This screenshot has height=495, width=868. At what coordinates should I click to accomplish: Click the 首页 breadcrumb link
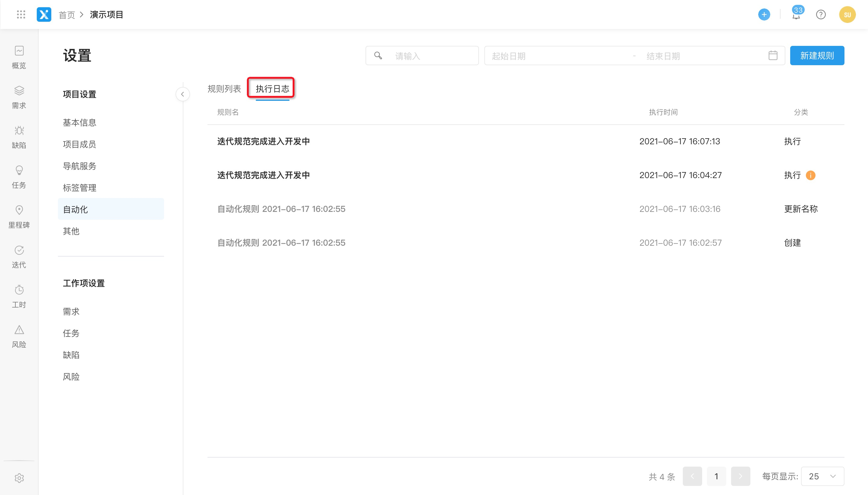[67, 15]
